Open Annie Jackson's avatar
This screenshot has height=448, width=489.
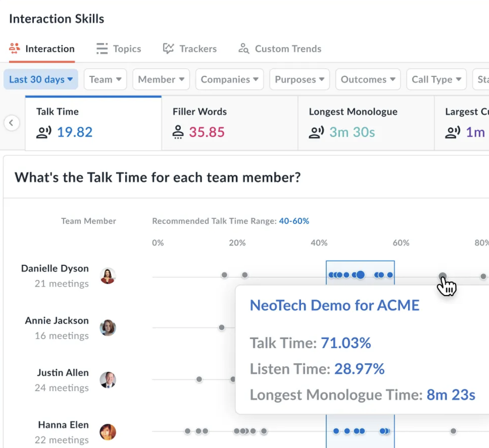click(x=108, y=328)
